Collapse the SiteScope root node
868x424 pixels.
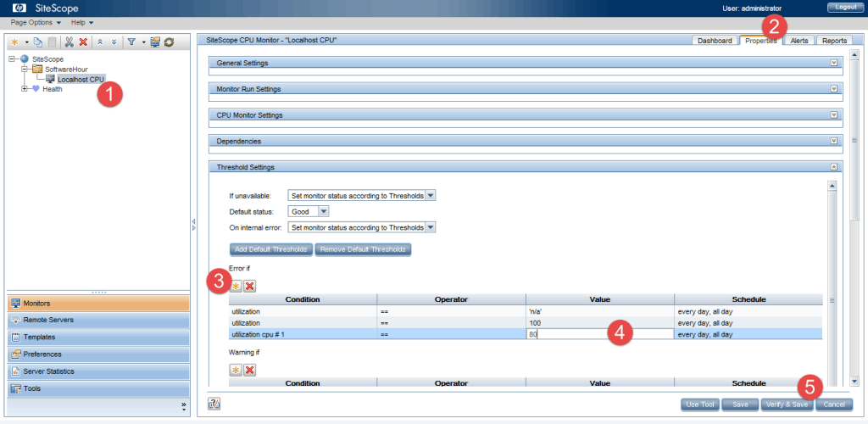12,59
